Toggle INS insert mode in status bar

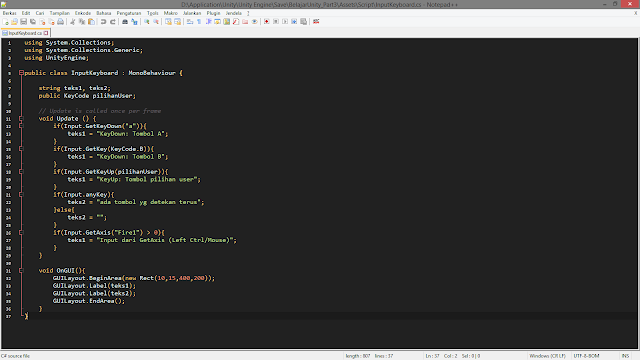click(625, 356)
